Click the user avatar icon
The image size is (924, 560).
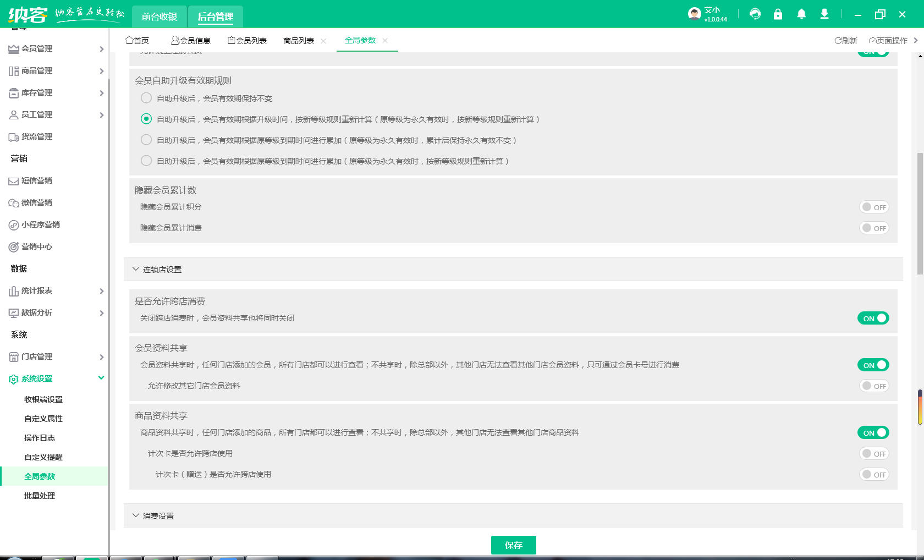pos(694,14)
